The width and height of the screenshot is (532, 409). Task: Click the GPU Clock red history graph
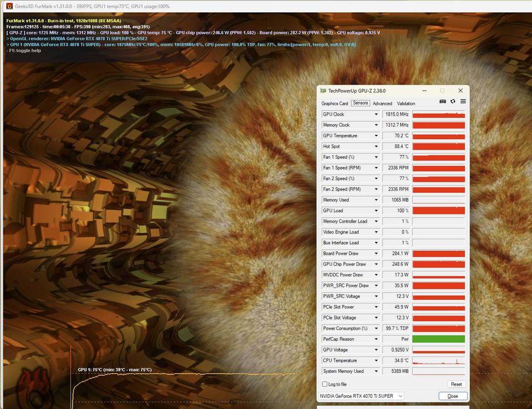tap(438, 115)
